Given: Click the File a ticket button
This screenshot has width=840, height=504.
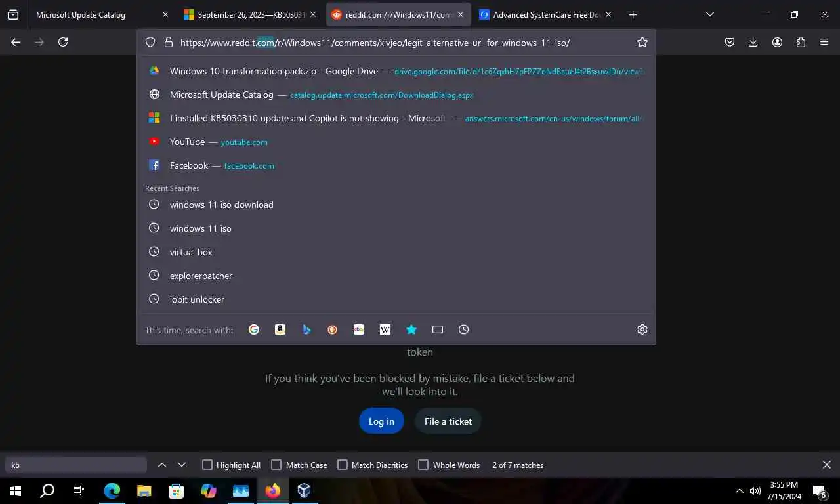Looking at the screenshot, I should tap(448, 421).
